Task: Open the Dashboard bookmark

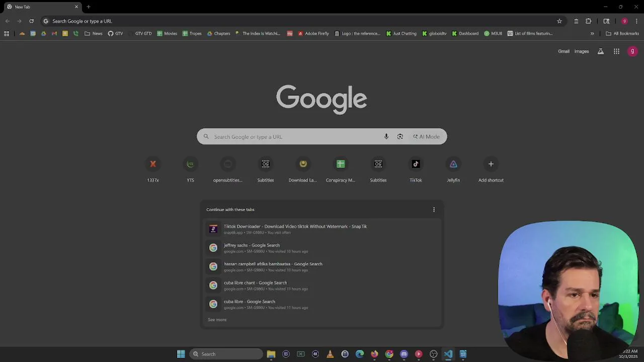Action: tap(465, 34)
